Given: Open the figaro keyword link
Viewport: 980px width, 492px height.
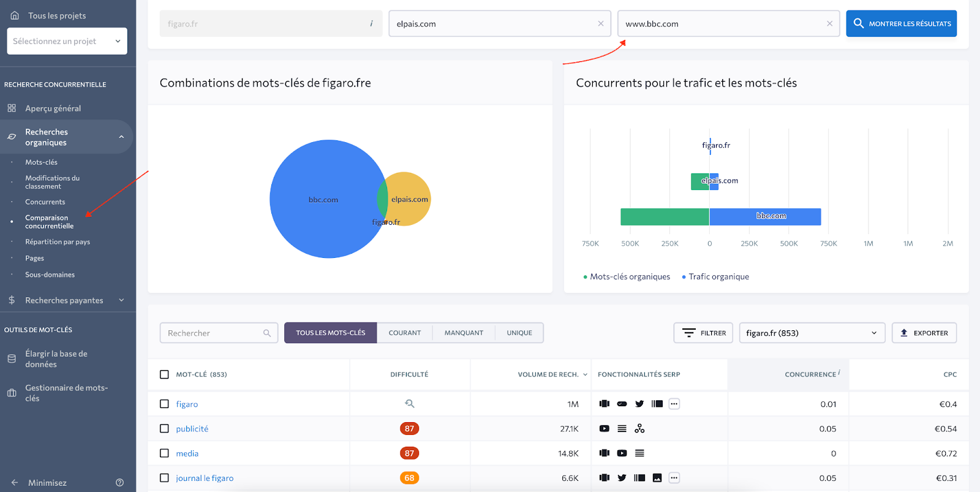Looking at the screenshot, I should point(187,404).
